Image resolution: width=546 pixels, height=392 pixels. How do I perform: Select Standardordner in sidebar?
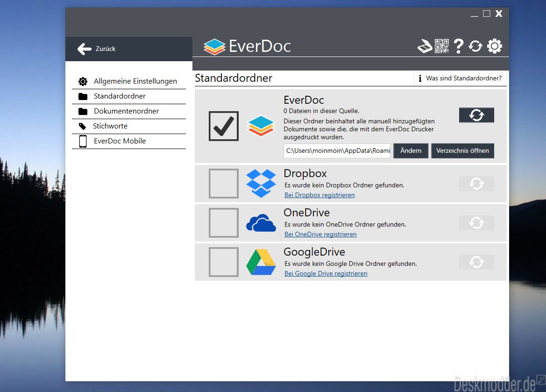pyautogui.click(x=128, y=96)
